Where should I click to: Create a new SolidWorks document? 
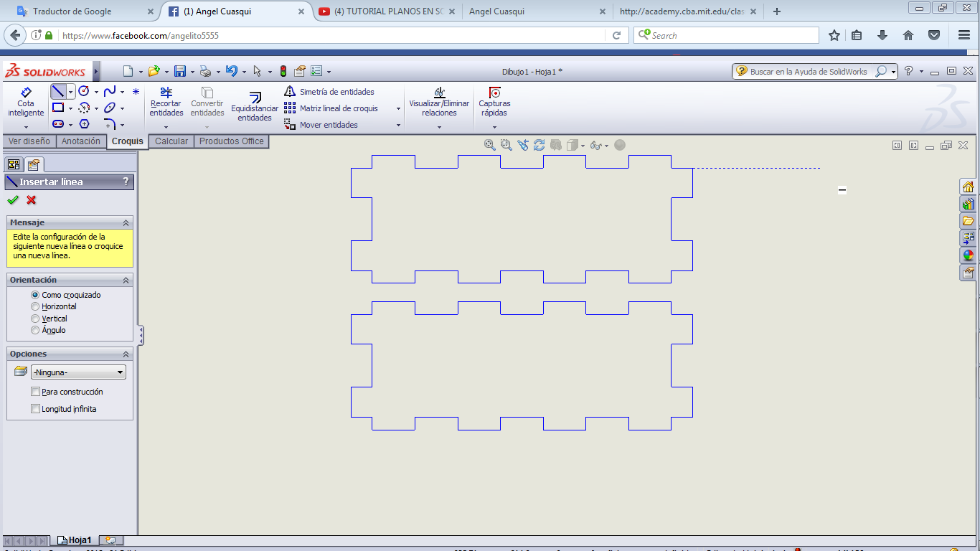pyautogui.click(x=128, y=71)
